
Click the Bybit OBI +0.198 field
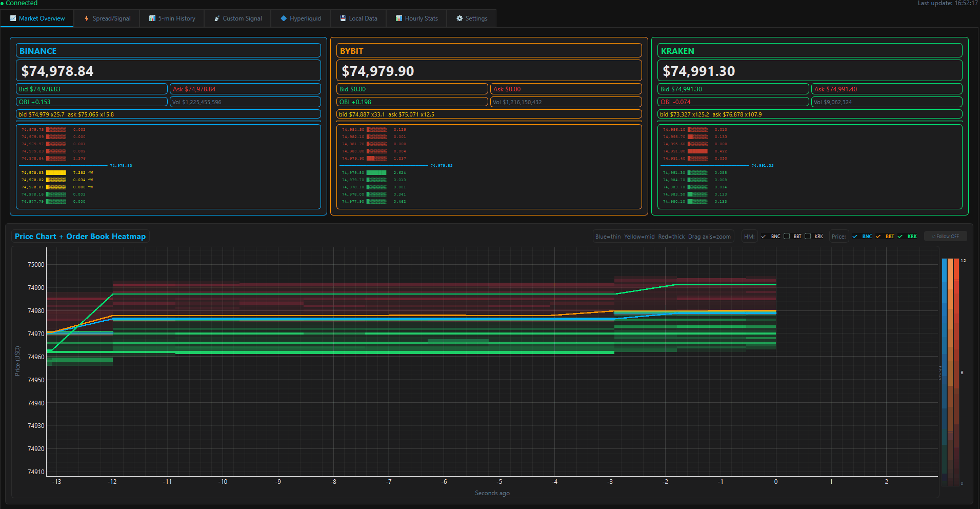pos(412,102)
